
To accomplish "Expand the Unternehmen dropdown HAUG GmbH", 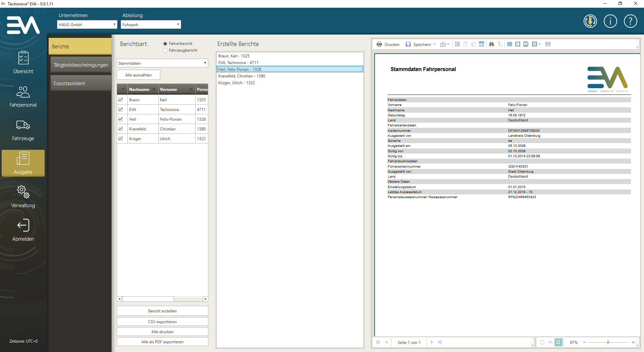I will 87,24.
